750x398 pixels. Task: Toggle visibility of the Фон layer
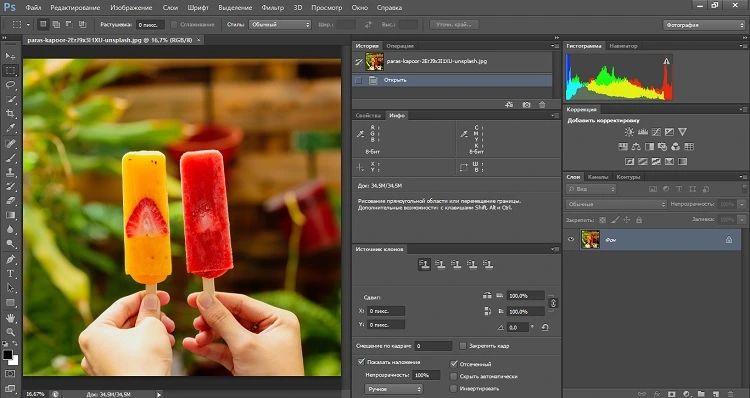pyautogui.click(x=571, y=239)
